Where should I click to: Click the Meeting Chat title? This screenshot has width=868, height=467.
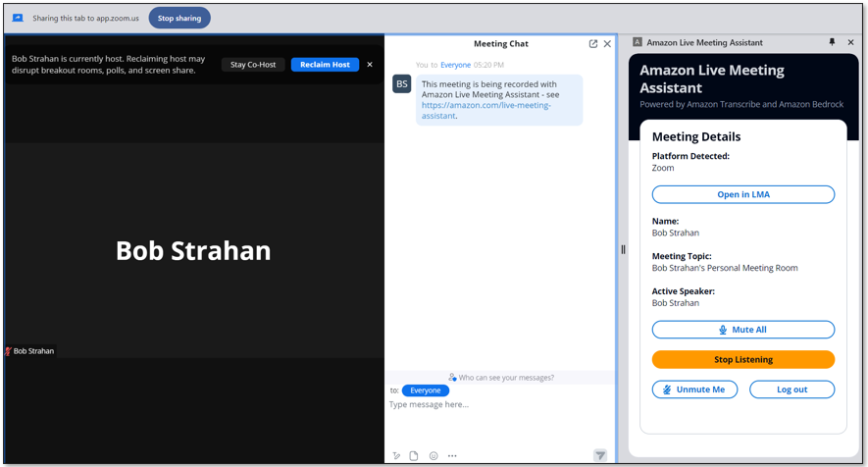pyautogui.click(x=501, y=44)
